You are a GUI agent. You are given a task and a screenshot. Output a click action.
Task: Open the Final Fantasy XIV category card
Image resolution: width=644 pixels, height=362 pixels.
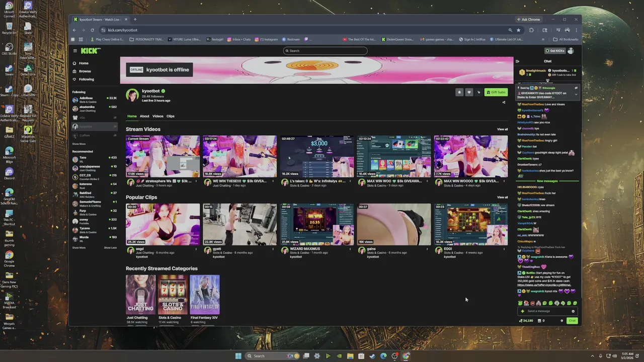(x=205, y=294)
